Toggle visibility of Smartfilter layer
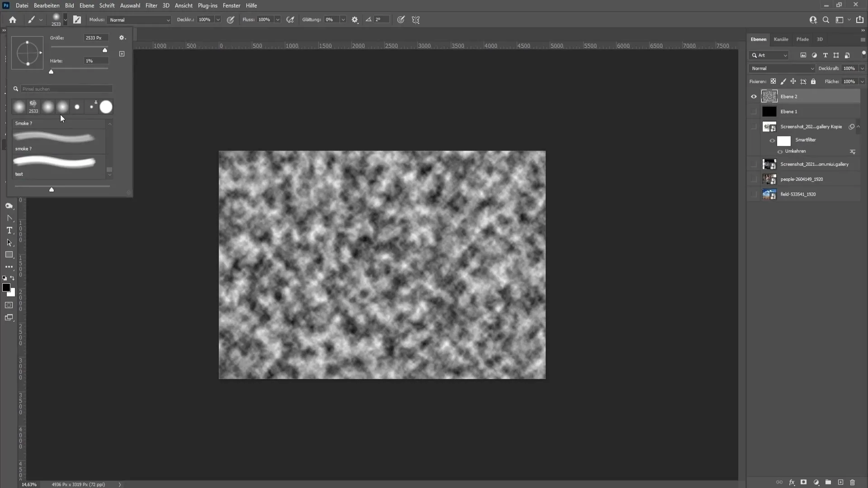868x488 pixels. click(773, 140)
